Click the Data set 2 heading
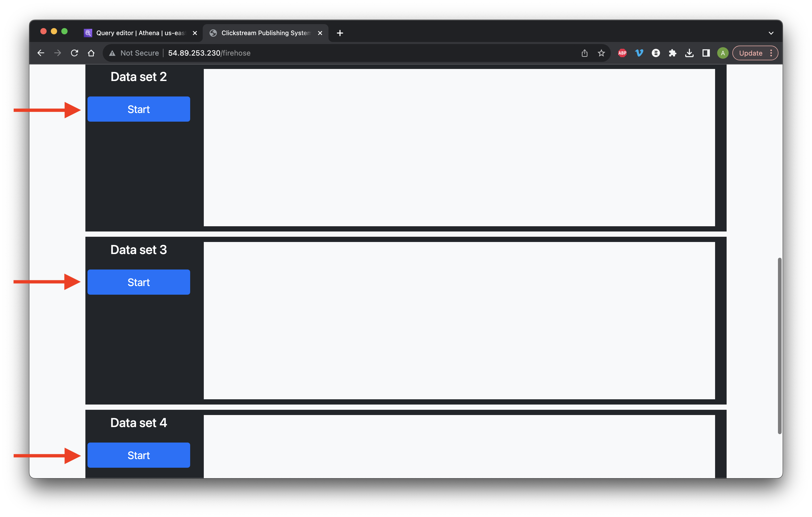 (139, 77)
